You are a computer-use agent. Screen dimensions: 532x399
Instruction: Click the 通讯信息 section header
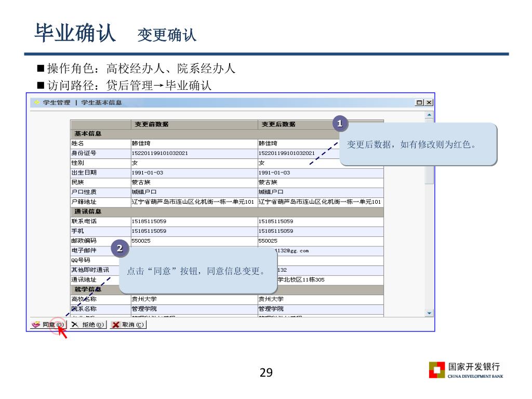(88, 211)
